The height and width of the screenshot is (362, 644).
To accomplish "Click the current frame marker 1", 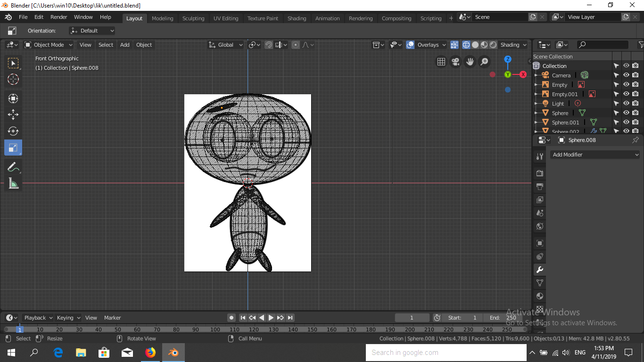I will coord(20,329).
